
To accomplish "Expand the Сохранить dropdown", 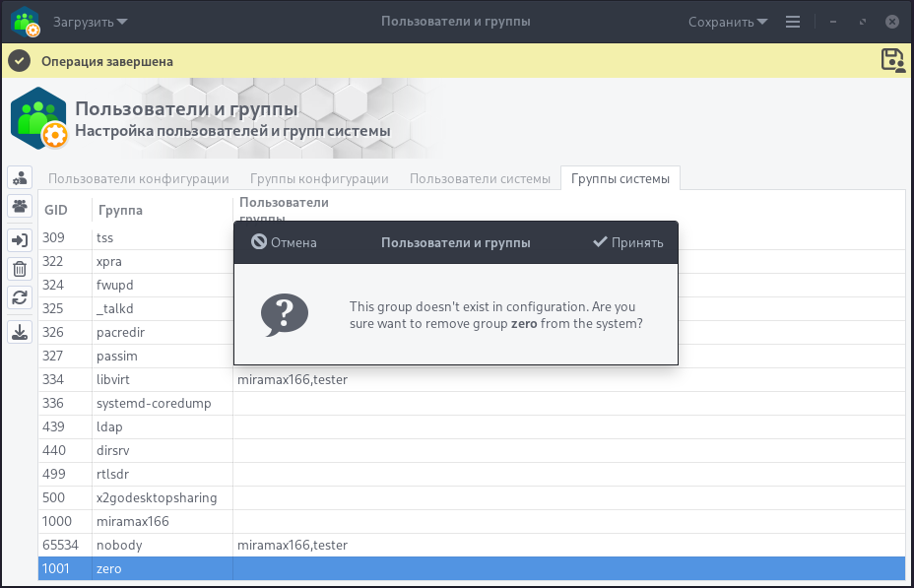I will (x=728, y=22).
